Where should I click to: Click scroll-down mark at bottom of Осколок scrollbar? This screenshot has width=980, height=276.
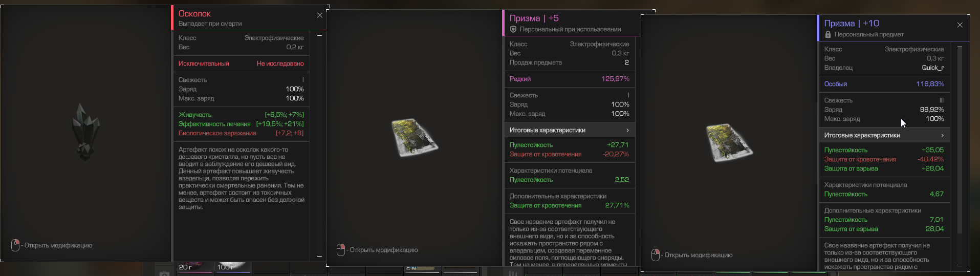pos(319,256)
